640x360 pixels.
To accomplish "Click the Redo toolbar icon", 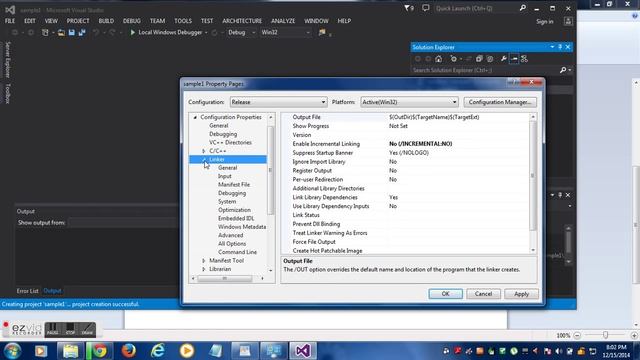I will (x=112, y=32).
